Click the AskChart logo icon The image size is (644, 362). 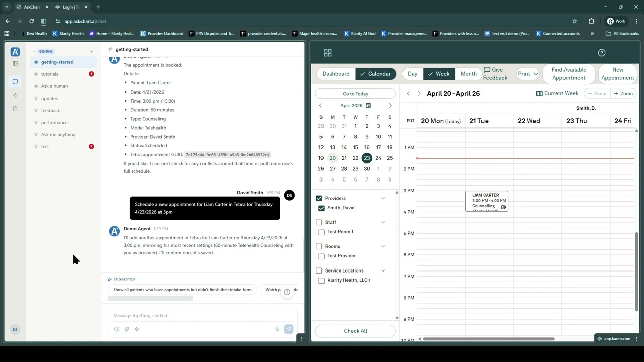click(15, 52)
